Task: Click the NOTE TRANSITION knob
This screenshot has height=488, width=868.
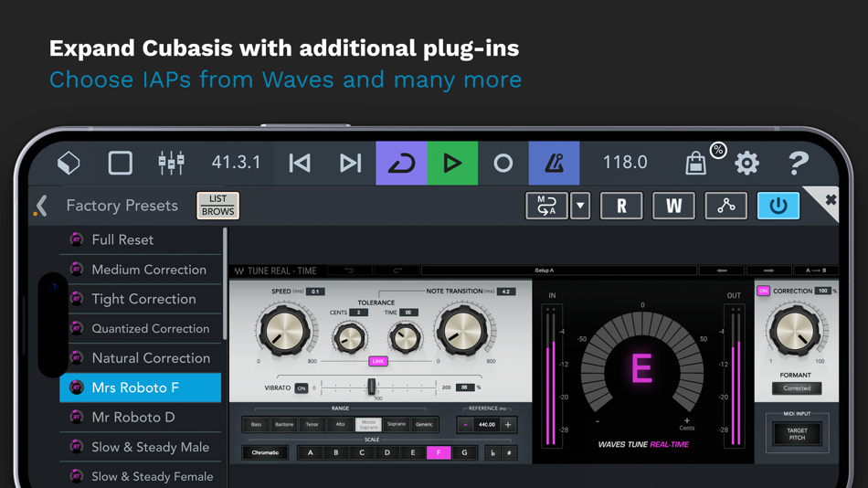Action: pyautogui.click(x=463, y=331)
